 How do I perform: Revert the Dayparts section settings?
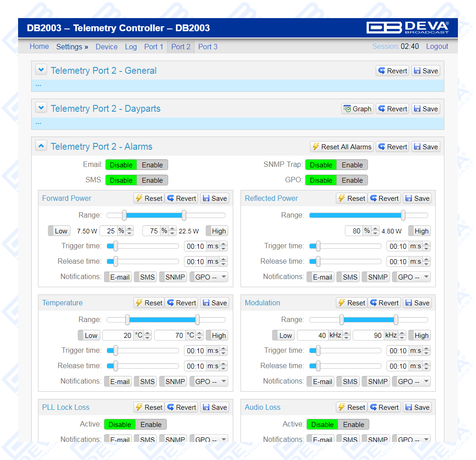coord(392,109)
